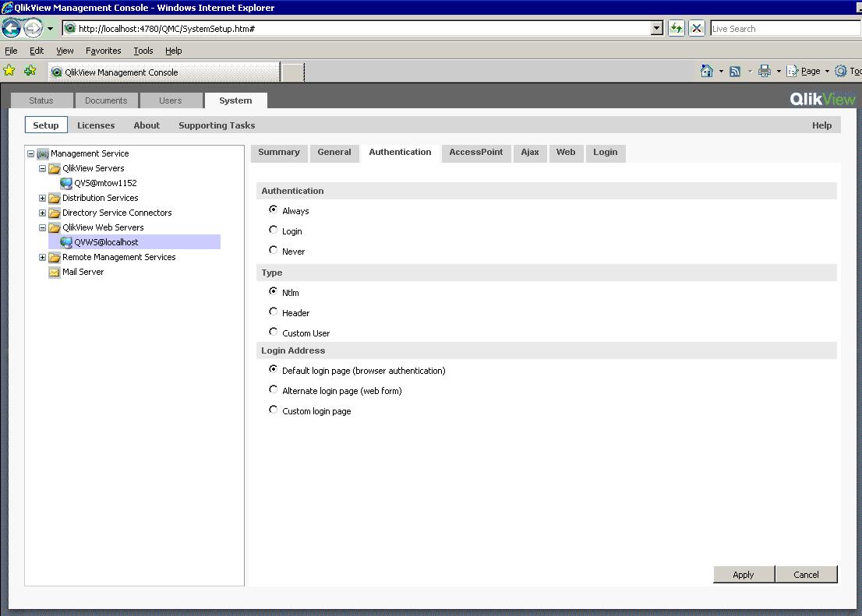The image size is (862, 616).
Task: Click the RSS Feeds icon
Action: tap(735, 72)
